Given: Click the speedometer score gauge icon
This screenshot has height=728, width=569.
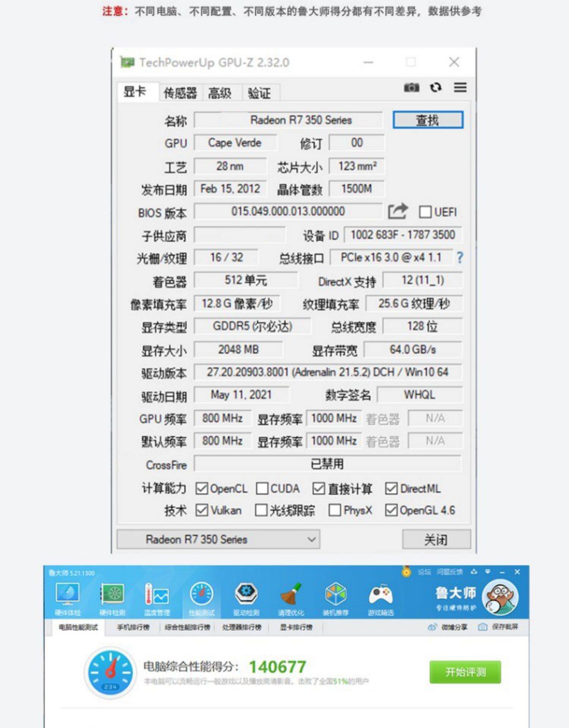Looking at the screenshot, I should pyautogui.click(x=110, y=673).
